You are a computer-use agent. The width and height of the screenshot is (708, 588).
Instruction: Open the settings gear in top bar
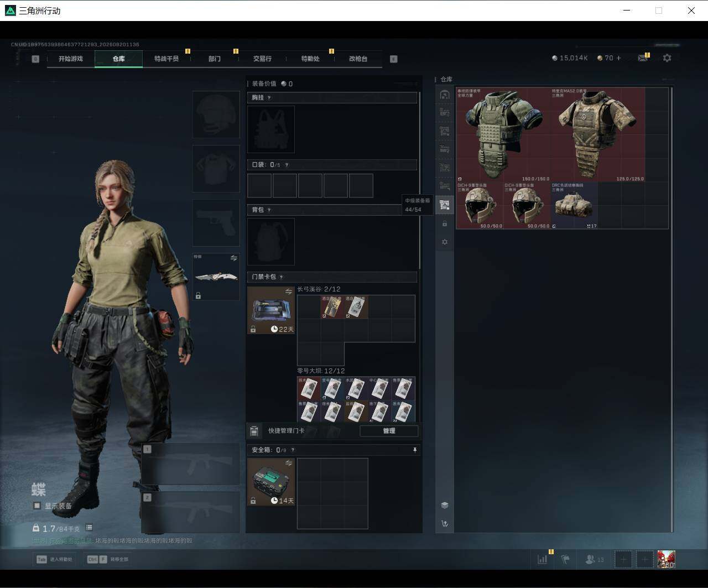pyautogui.click(x=667, y=58)
